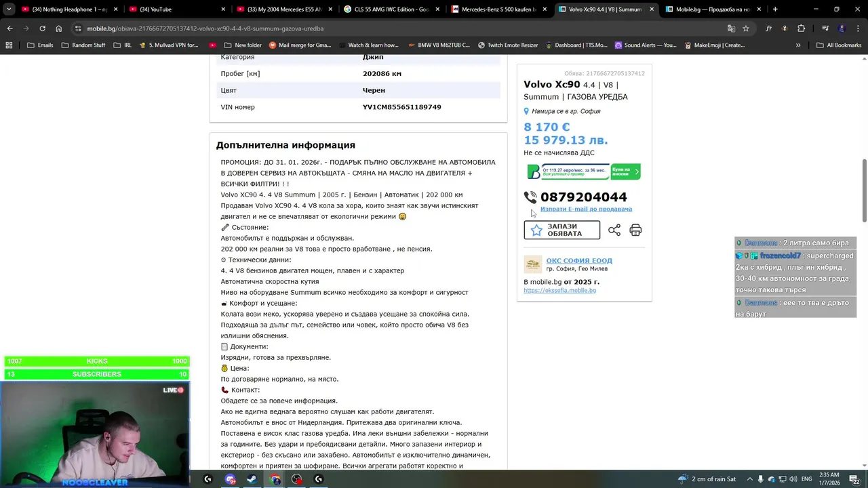The width and height of the screenshot is (868, 488).
Task: Open the browser home page
Action: (59, 28)
